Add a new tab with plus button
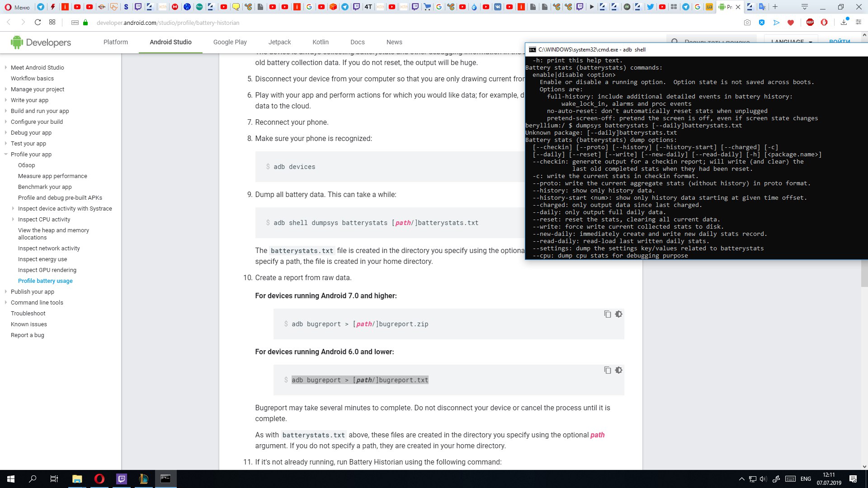The height and width of the screenshot is (488, 868). tap(775, 7)
